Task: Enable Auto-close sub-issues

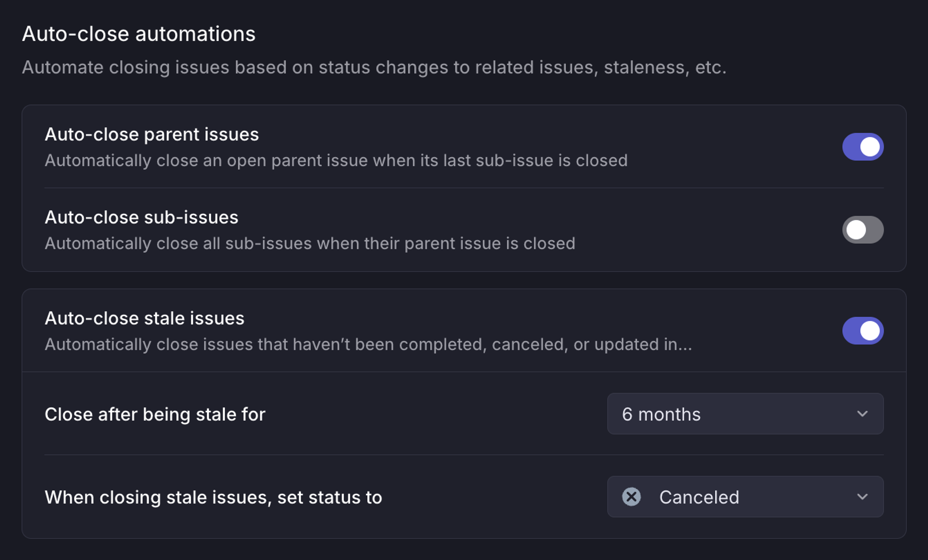Action: 863,229
